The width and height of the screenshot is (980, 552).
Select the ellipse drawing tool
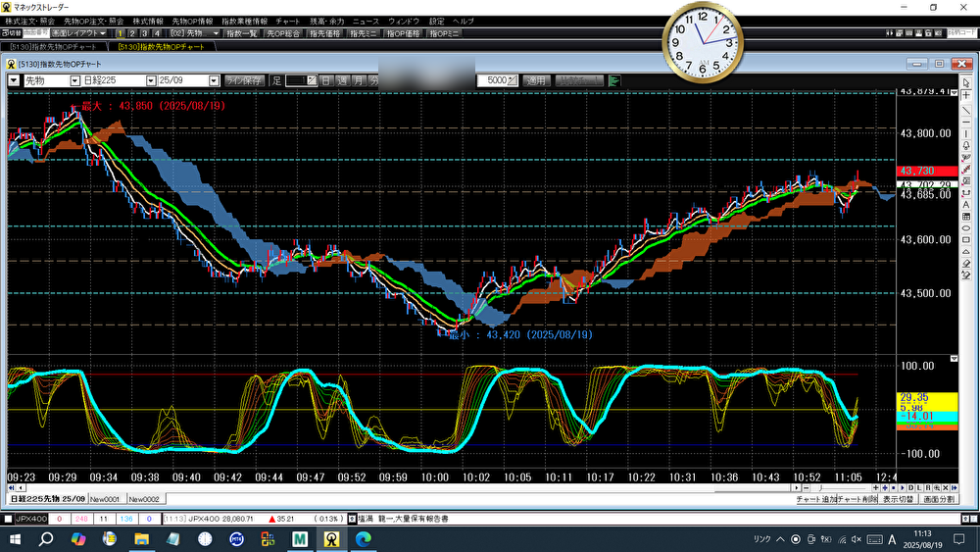[966, 228]
